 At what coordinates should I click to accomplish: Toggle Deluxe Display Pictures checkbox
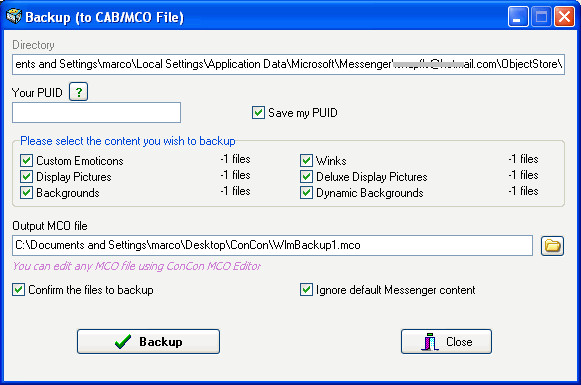click(x=306, y=176)
